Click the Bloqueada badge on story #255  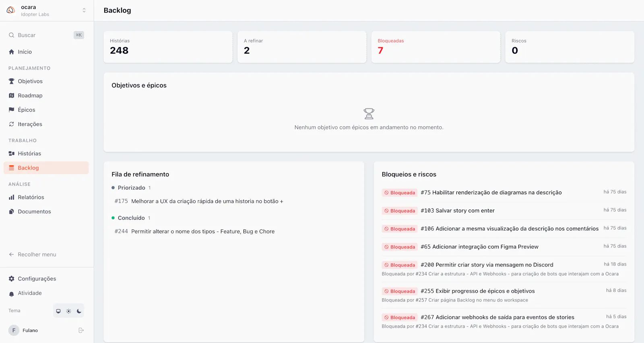click(x=400, y=291)
